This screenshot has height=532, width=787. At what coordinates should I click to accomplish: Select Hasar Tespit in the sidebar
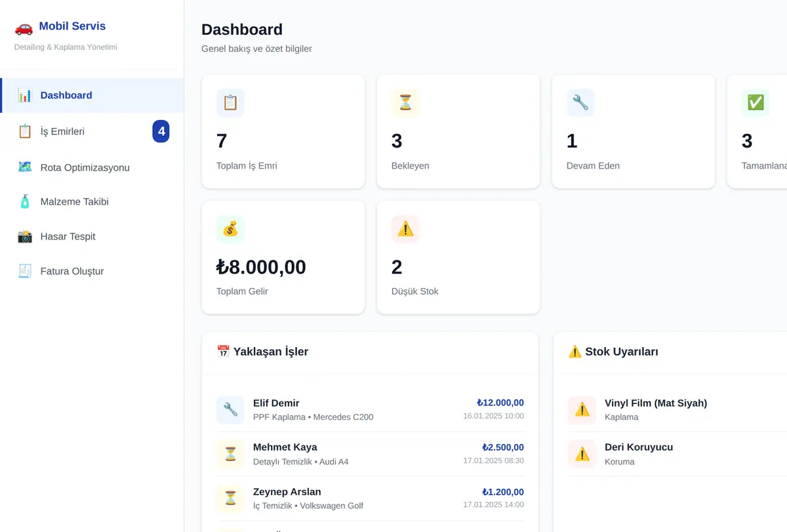coord(92,236)
